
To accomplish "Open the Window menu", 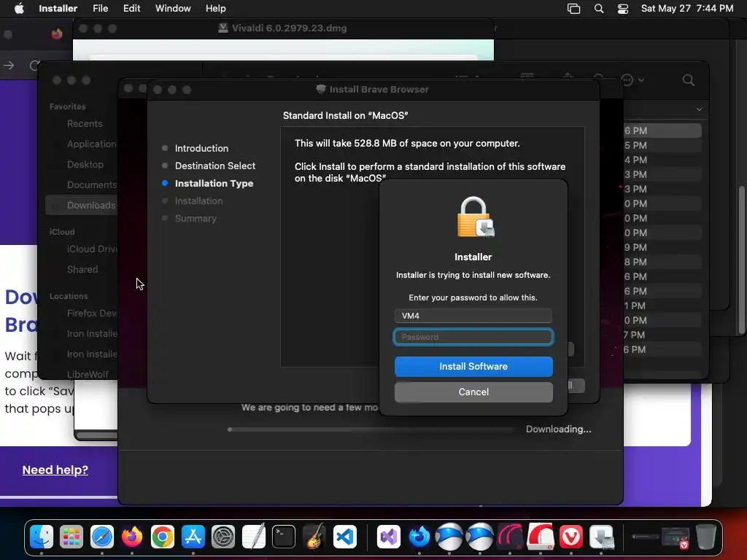I will pyautogui.click(x=173, y=9).
